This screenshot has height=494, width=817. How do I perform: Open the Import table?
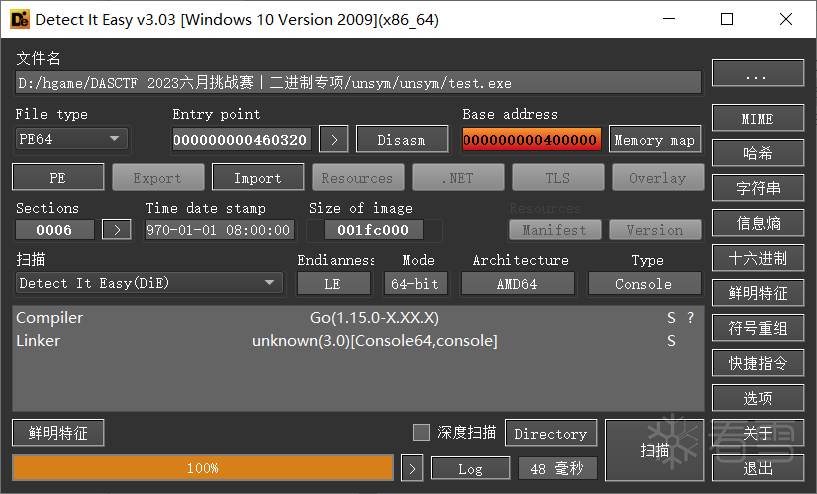click(258, 178)
